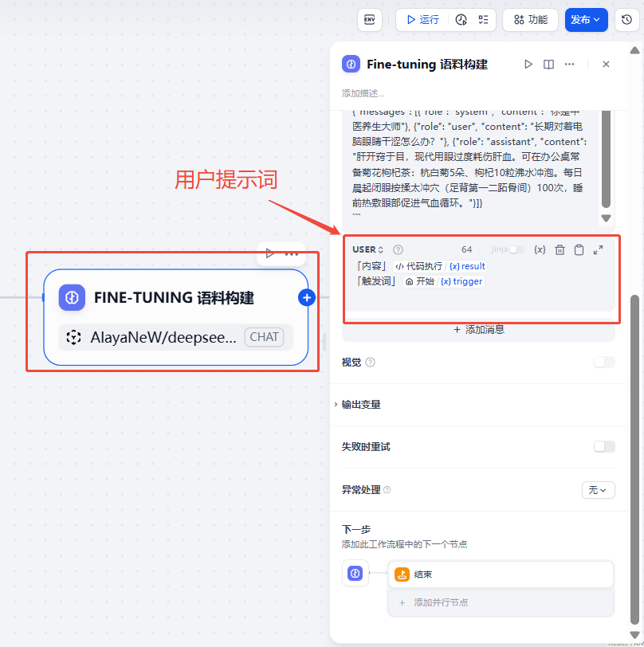
Task: Open the ENV environment variables button
Action: tap(370, 19)
